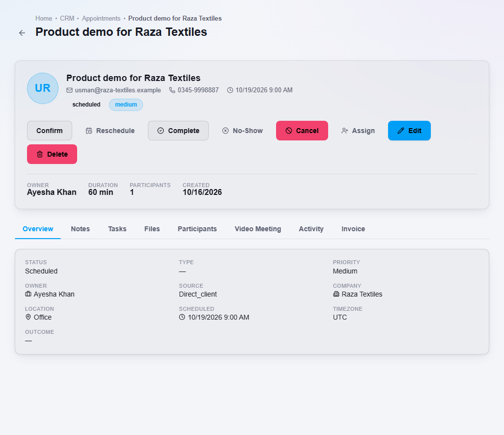Open the Overview tab
The height and width of the screenshot is (435, 504).
pos(38,229)
